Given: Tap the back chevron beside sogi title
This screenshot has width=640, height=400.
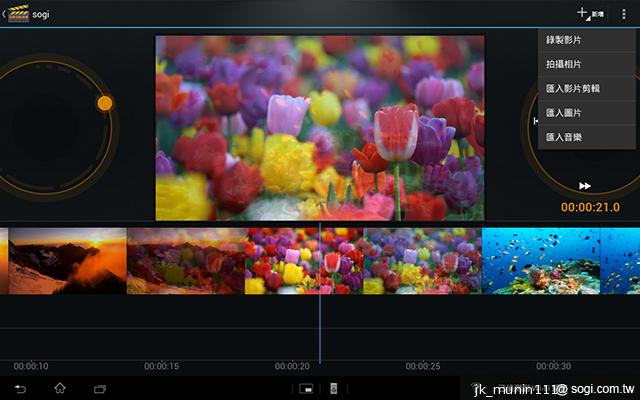Looking at the screenshot, I should [4, 14].
